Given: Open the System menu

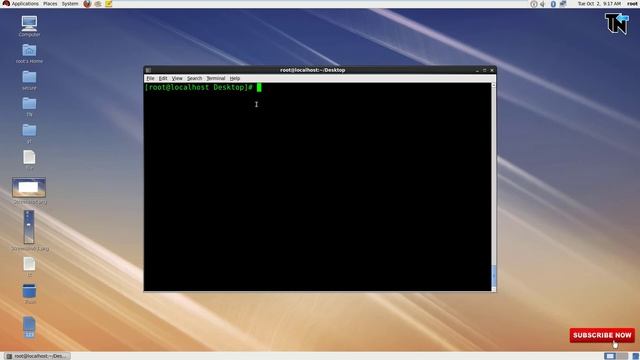Looking at the screenshot, I should (x=70, y=4).
